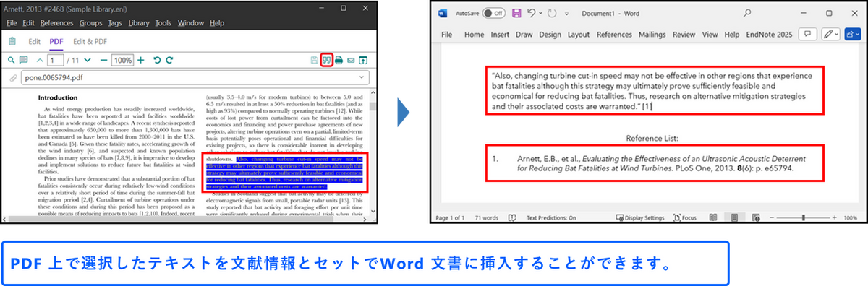This screenshot has width=868, height=286.
Task: Open the Library menu in EndNote
Action: 139,23
